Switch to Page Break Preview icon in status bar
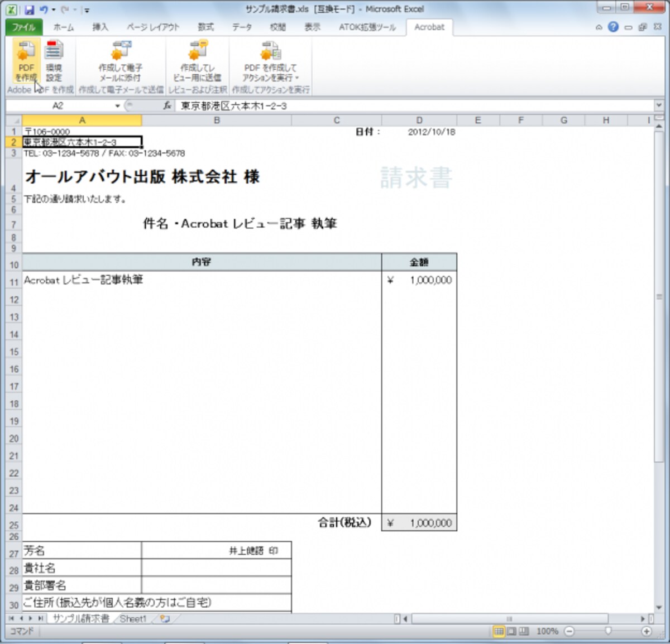Viewport: 670px width, 644px height. pyautogui.click(x=524, y=631)
